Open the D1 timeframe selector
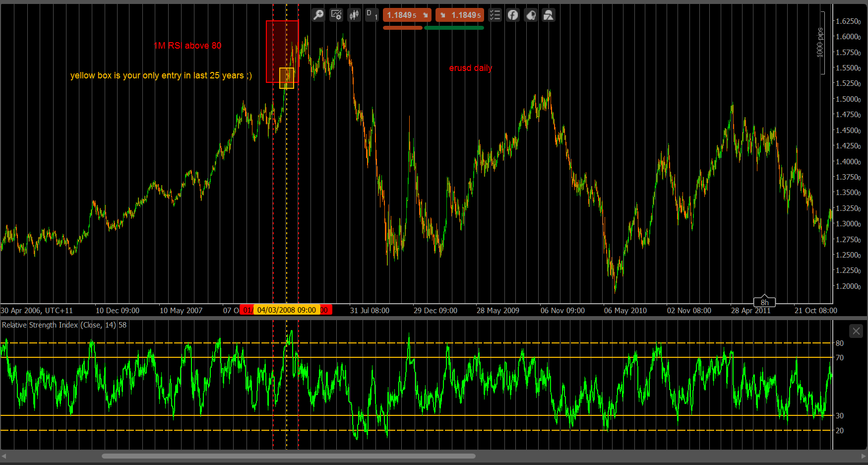This screenshot has height=465, width=868. pyautogui.click(x=372, y=15)
